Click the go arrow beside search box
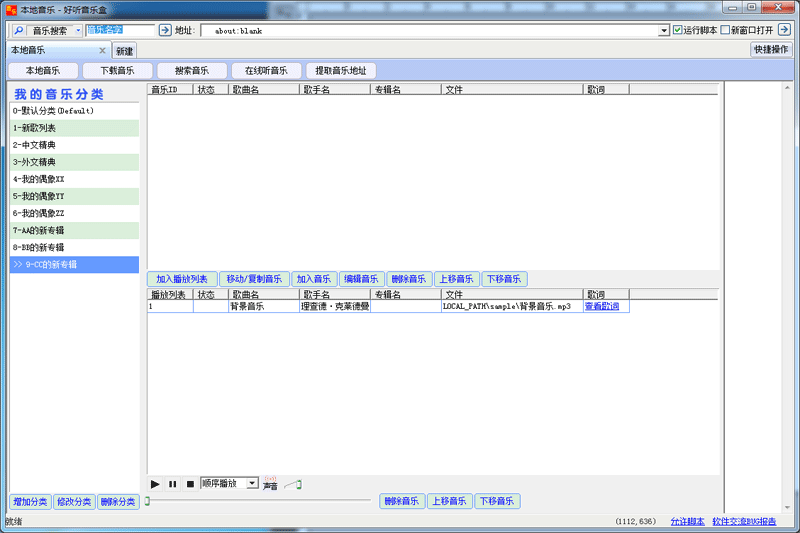The image size is (800, 533). 165,30
